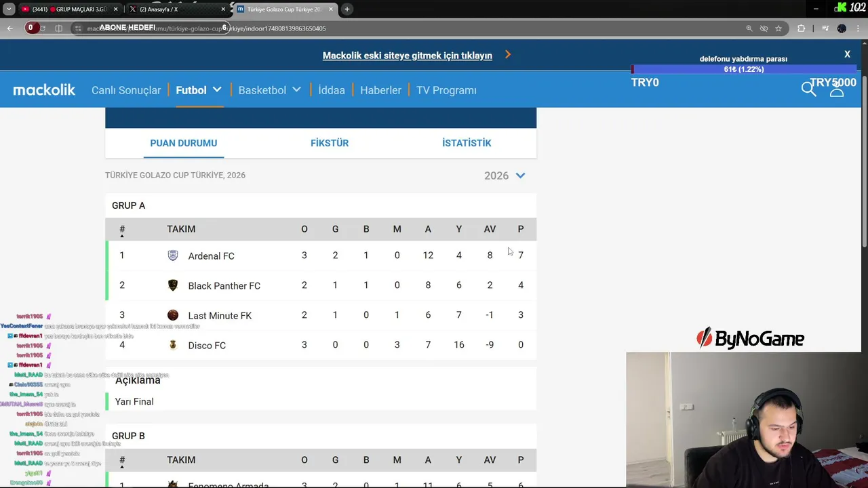Click Ardenal FC points value 7
The height and width of the screenshot is (488, 868).
(521, 256)
